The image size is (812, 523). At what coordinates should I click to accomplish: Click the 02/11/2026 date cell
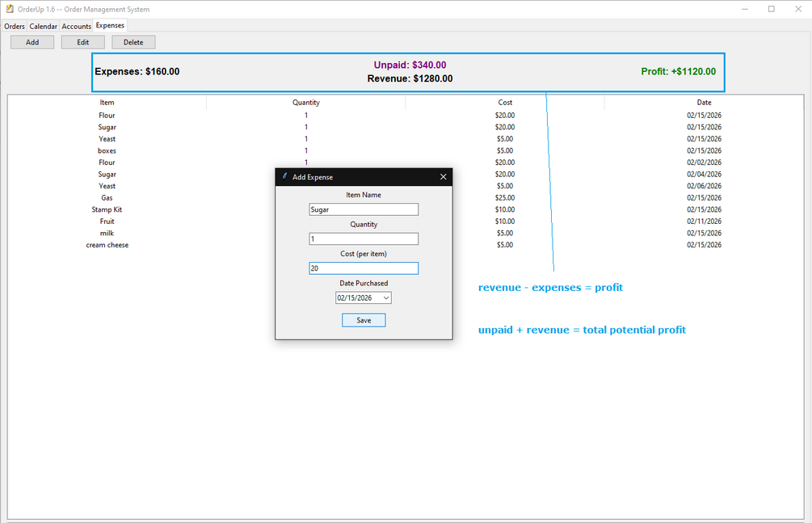pyautogui.click(x=704, y=221)
